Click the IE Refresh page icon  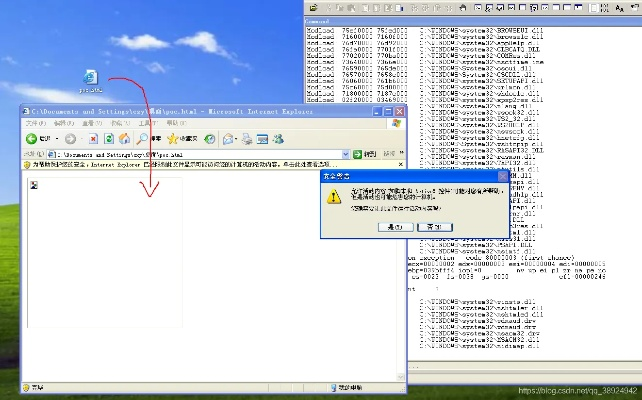pos(108,138)
